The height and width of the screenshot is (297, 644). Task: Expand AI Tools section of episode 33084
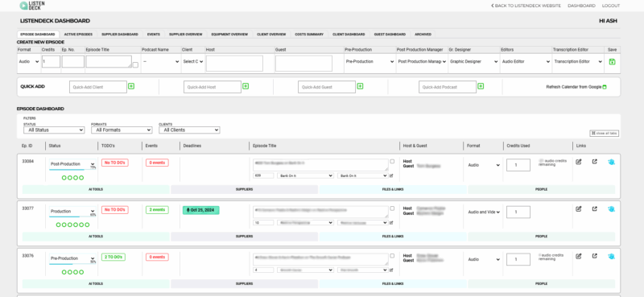[x=96, y=189]
